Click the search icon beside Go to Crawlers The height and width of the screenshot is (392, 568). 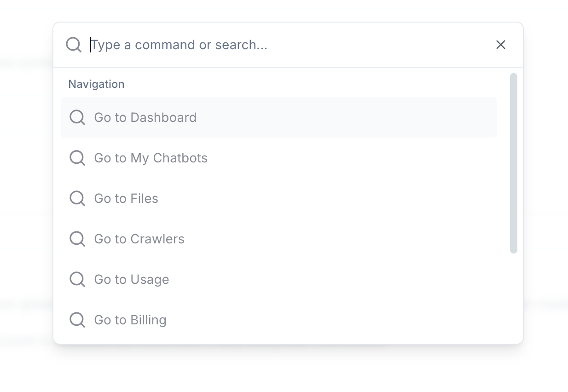click(77, 239)
